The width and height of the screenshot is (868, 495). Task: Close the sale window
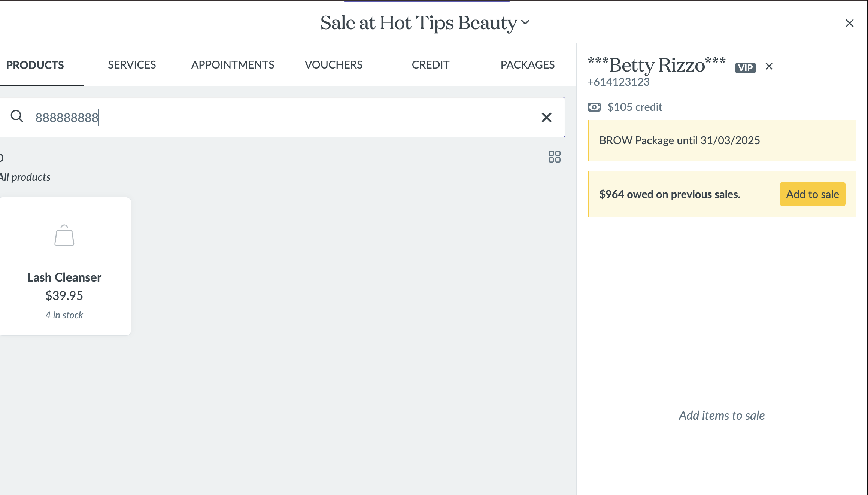tap(850, 23)
